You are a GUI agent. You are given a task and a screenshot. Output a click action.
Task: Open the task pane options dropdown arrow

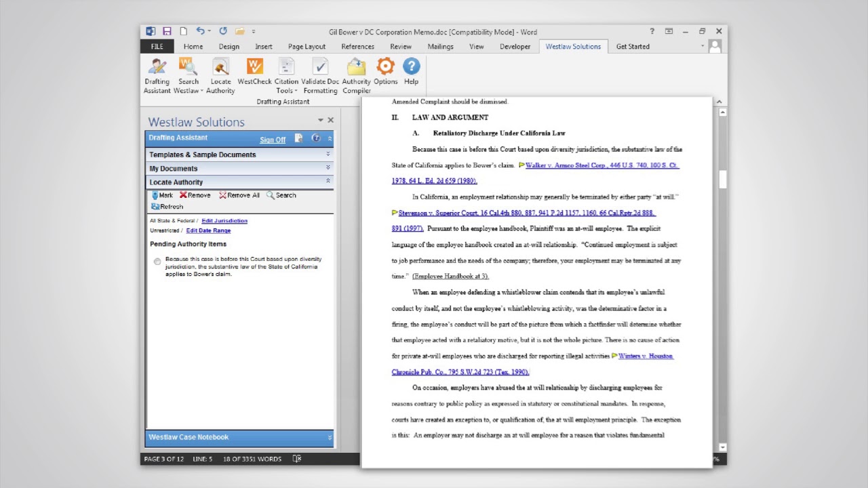click(320, 121)
